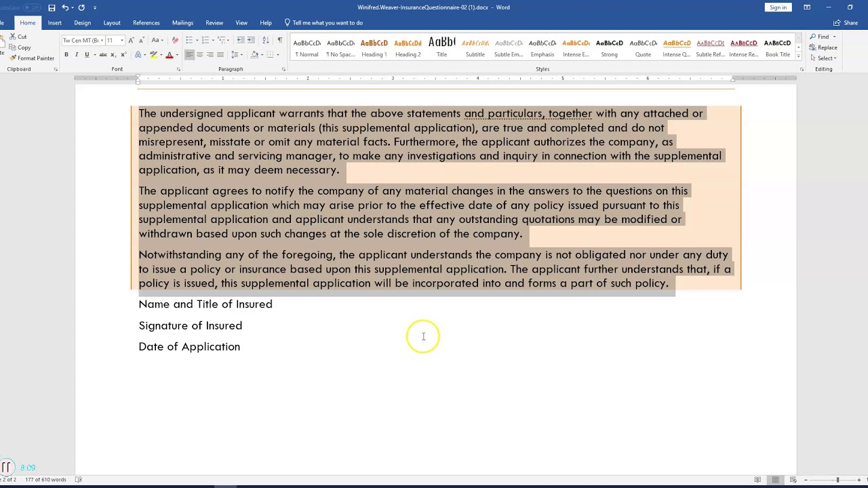Toggle strikethrough formatting
Image resolution: width=868 pixels, height=488 pixels.
pos(103,54)
